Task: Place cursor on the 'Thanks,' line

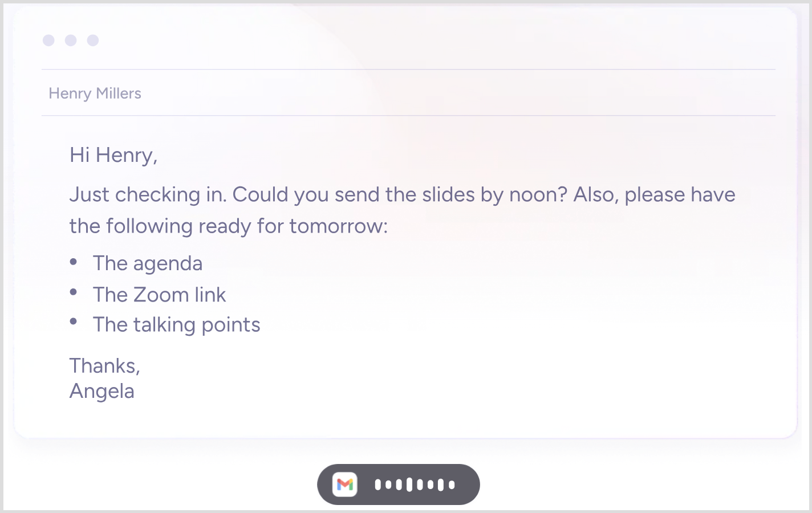Action: pos(105,366)
